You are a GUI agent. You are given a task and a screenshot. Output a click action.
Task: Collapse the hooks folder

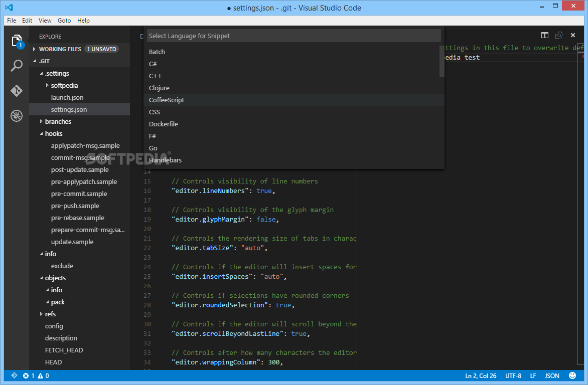click(41, 133)
